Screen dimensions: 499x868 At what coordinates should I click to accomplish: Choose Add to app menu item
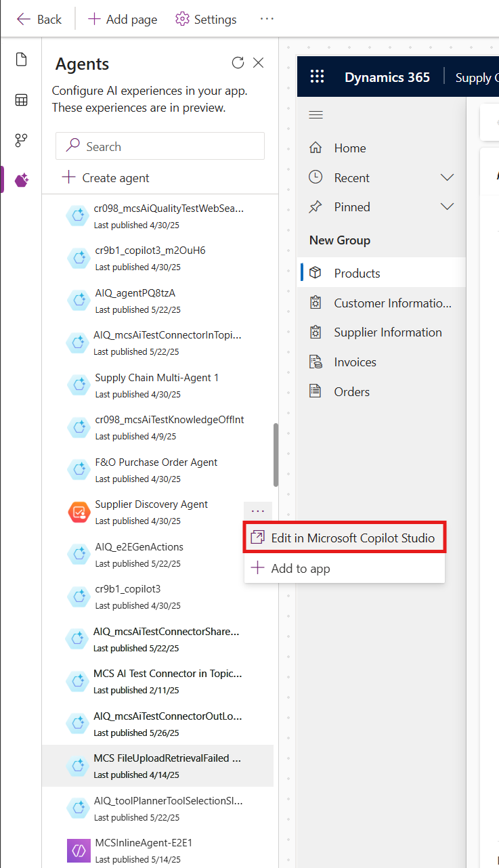344,568
